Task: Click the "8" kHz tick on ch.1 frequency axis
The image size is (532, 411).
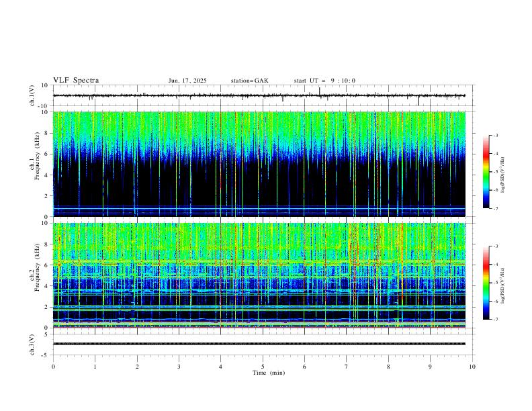Action: click(x=47, y=133)
